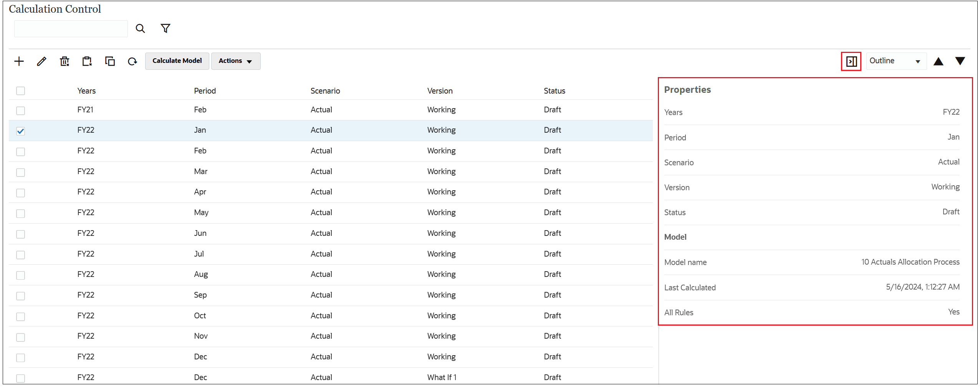Refresh the calculation list

pyautogui.click(x=132, y=61)
